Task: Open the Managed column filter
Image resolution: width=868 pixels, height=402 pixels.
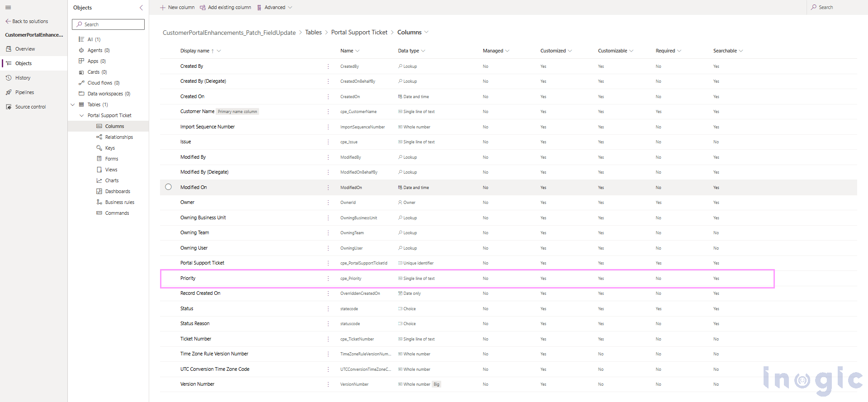Action: point(507,51)
